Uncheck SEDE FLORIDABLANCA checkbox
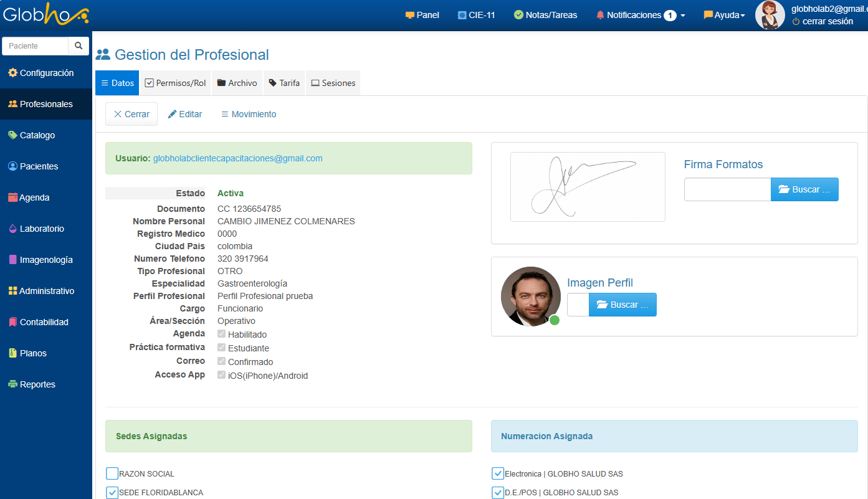This screenshot has height=499, width=868. click(112, 492)
